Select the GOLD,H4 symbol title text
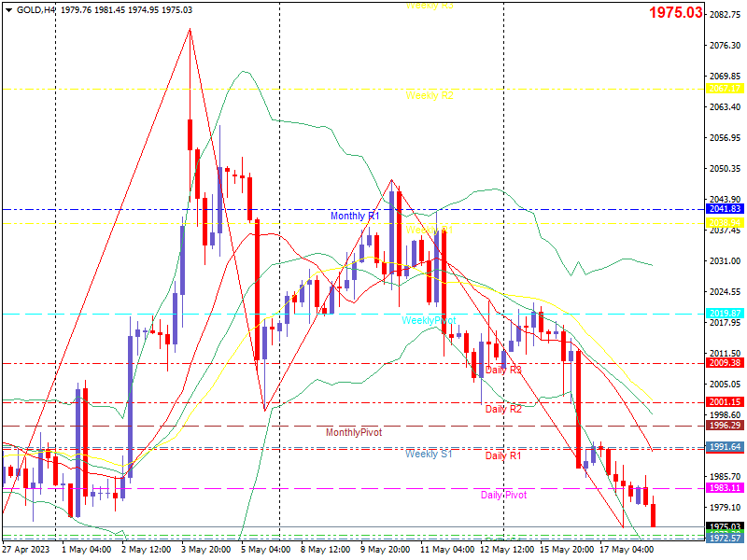Image resolution: width=747 pixels, height=560 pixels. [x=35, y=10]
